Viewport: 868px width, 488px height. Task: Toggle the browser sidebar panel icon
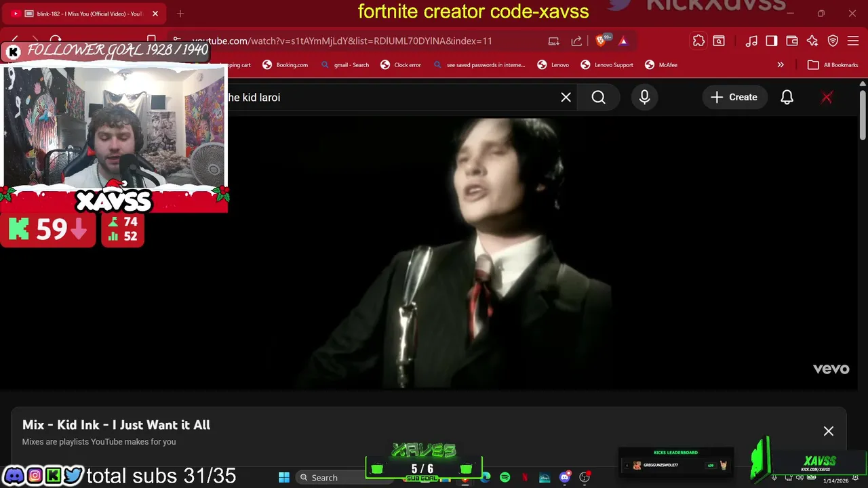[x=772, y=41]
